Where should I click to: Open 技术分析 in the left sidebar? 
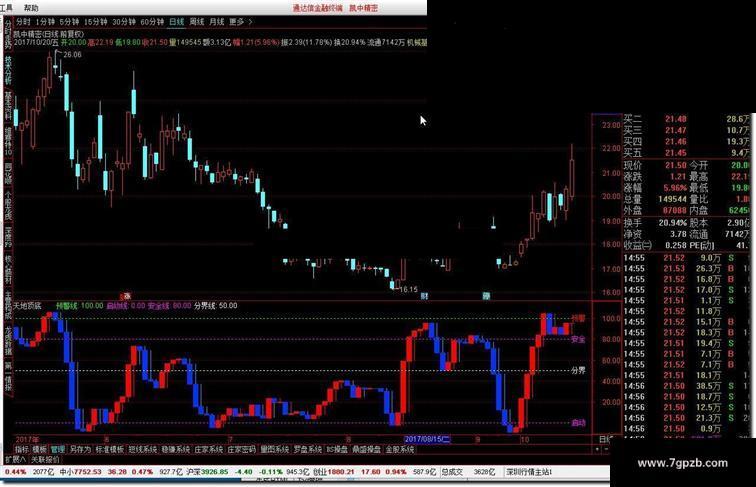[8, 70]
